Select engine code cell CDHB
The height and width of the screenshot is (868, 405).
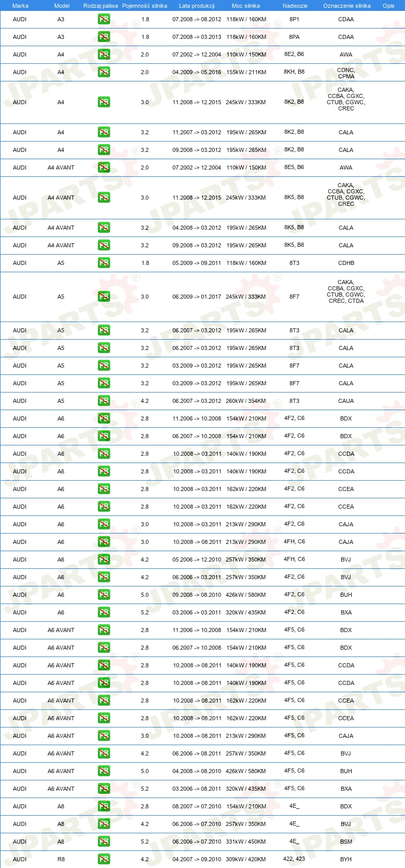pos(346,263)
